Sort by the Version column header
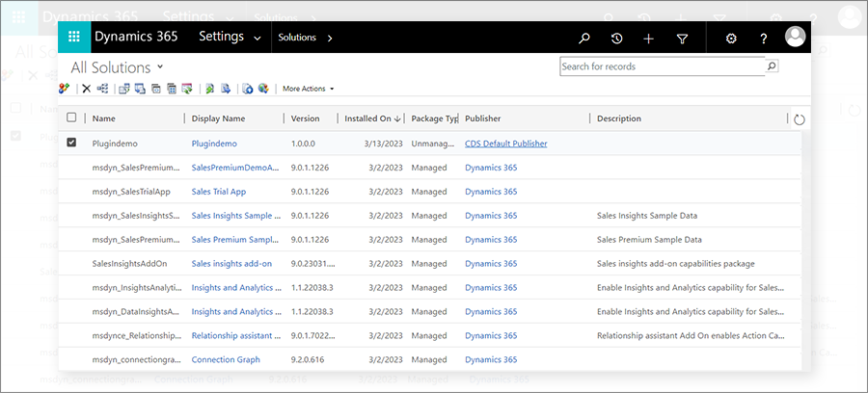Screen dimensions: 868x393 (x=305, y=118)
